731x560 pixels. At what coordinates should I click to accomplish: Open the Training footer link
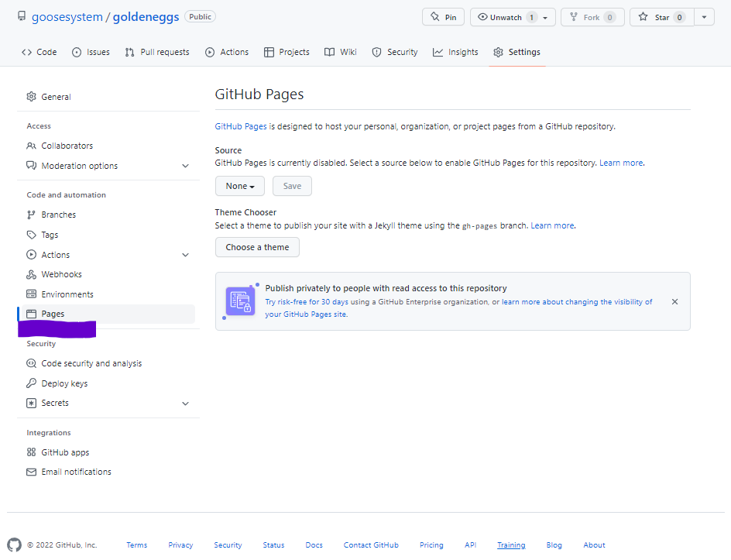[x=511, y=545]
